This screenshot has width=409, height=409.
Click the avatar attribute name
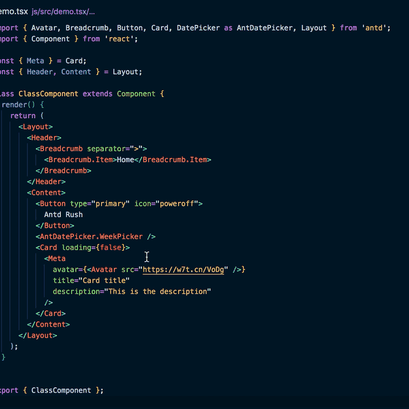point(65,270)
